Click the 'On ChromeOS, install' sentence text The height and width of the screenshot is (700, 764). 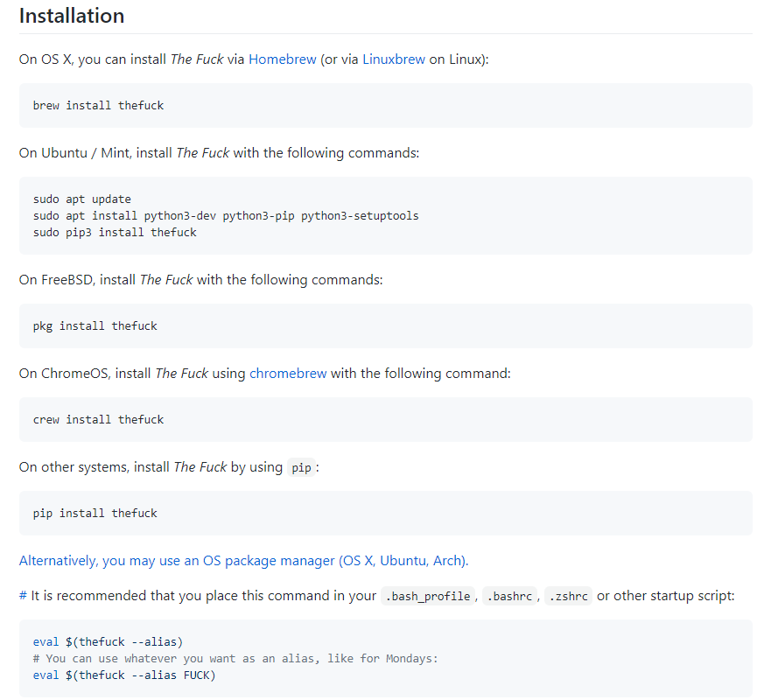(265, 374)
